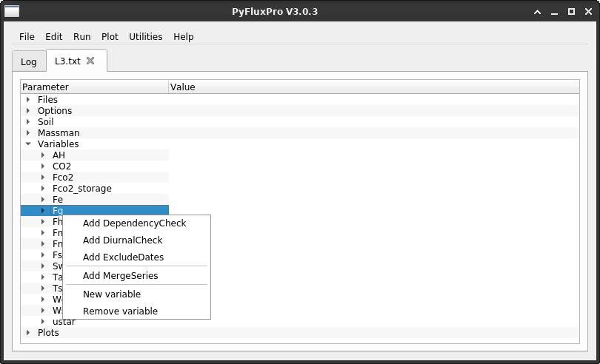
Task: Select the Options tree row
Action: [x=299, y=110]
